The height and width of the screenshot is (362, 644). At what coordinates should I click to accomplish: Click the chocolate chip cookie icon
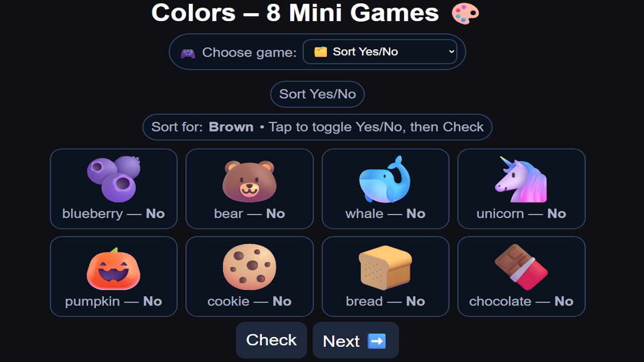250,267
